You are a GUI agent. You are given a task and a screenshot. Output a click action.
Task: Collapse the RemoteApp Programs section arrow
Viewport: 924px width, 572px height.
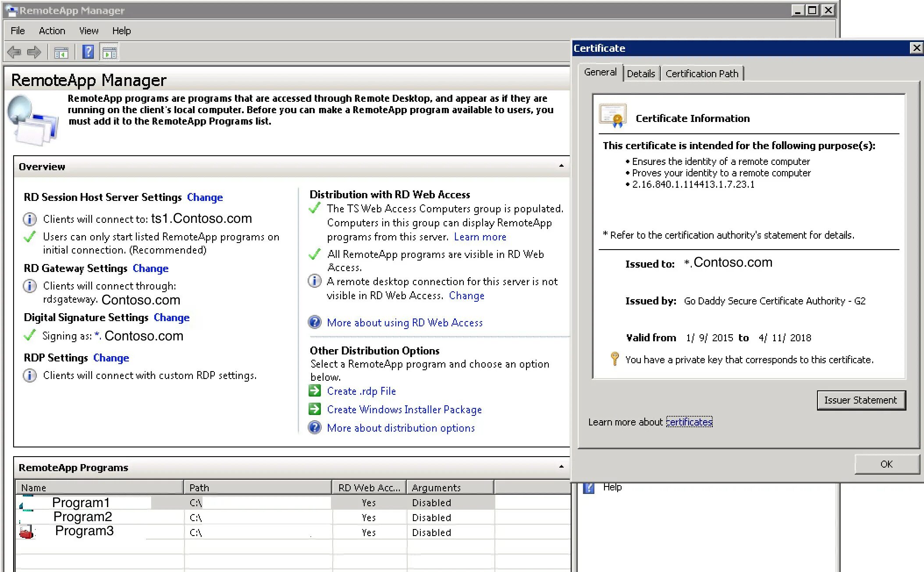tap(561, 466)
